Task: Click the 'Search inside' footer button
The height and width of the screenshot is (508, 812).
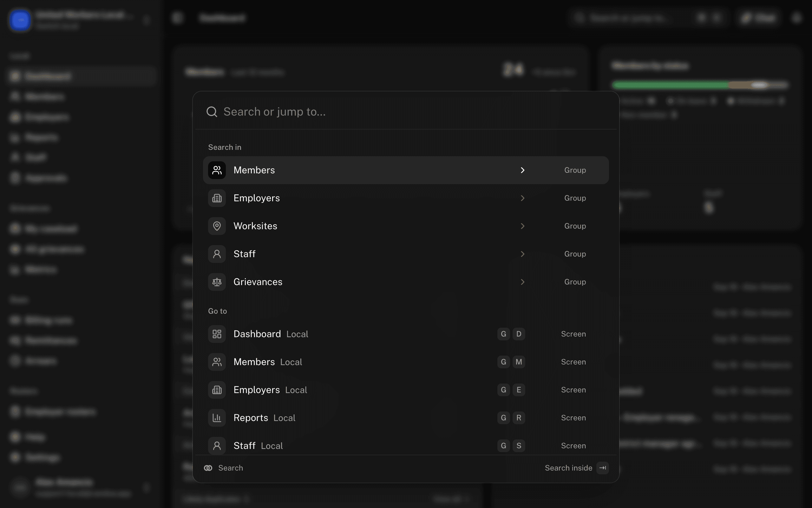Action: (x=576, y=468)
